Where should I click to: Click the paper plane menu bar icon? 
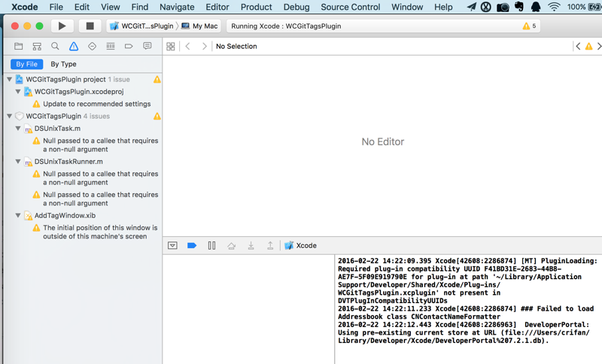(472, 7)
